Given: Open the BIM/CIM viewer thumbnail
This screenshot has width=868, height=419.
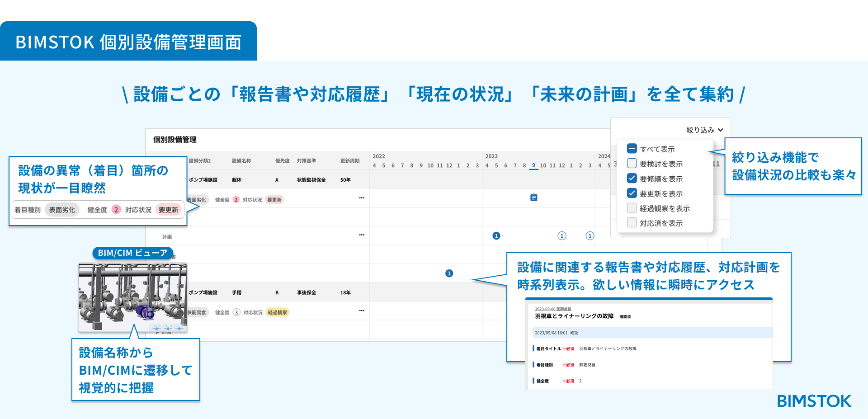Looking at the screenshot, I should tap(133, 298).
